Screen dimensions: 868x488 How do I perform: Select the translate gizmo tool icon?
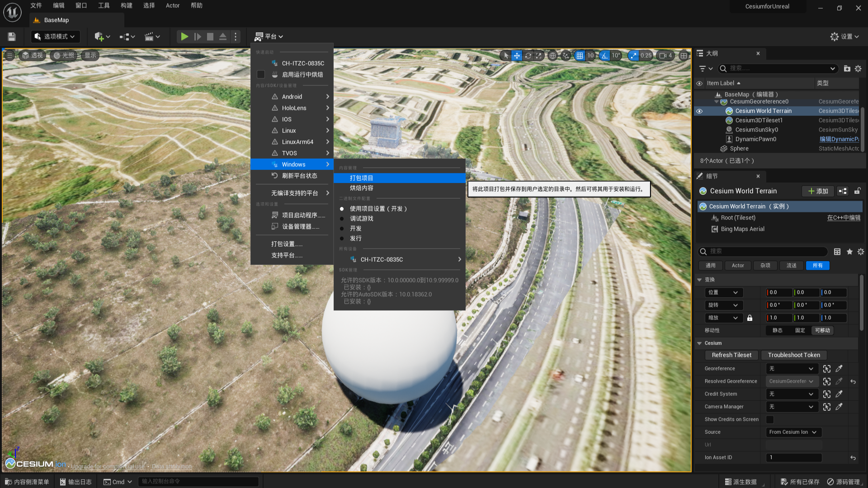[517, 56]
